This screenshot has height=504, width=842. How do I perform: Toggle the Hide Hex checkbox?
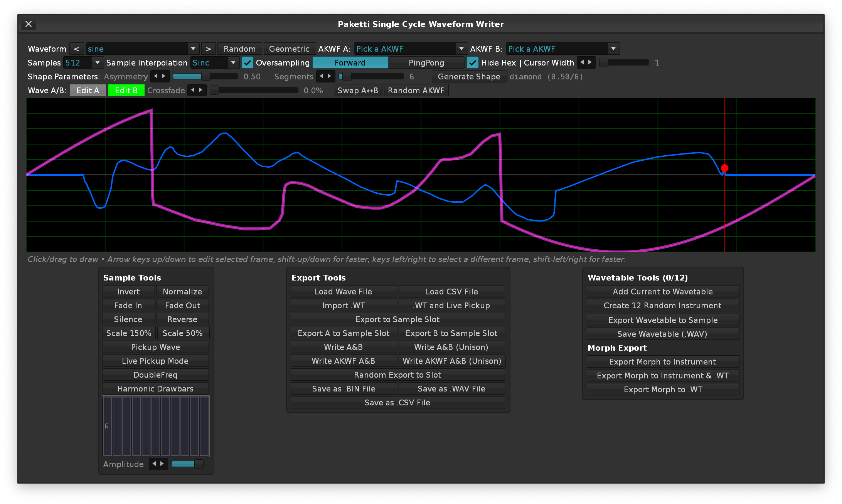473,63
